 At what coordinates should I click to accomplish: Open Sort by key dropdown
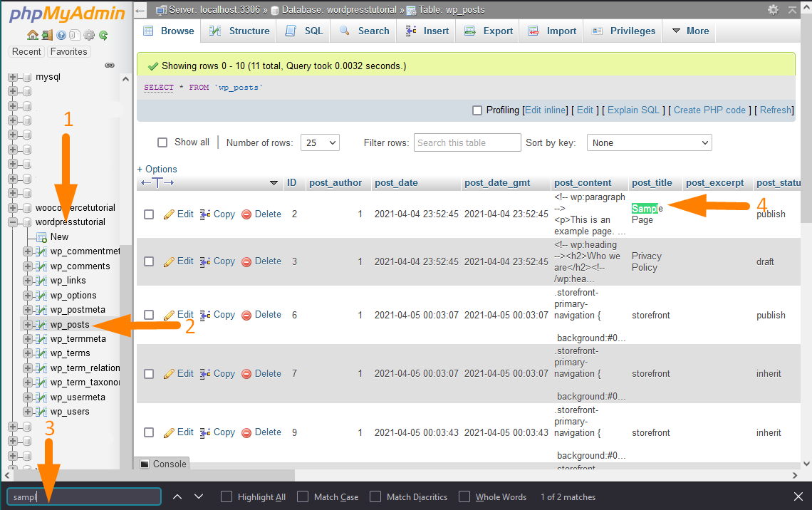649,142
